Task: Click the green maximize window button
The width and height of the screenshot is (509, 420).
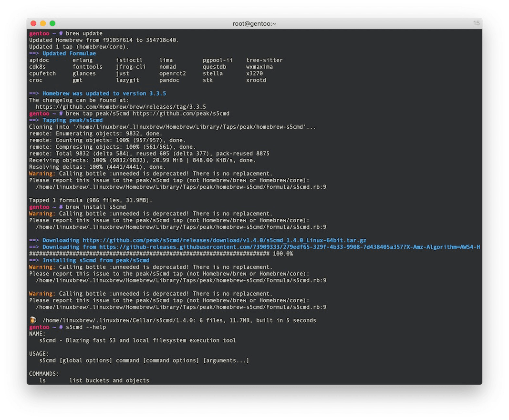Action: pyautogui.click(x=52, y=23)
